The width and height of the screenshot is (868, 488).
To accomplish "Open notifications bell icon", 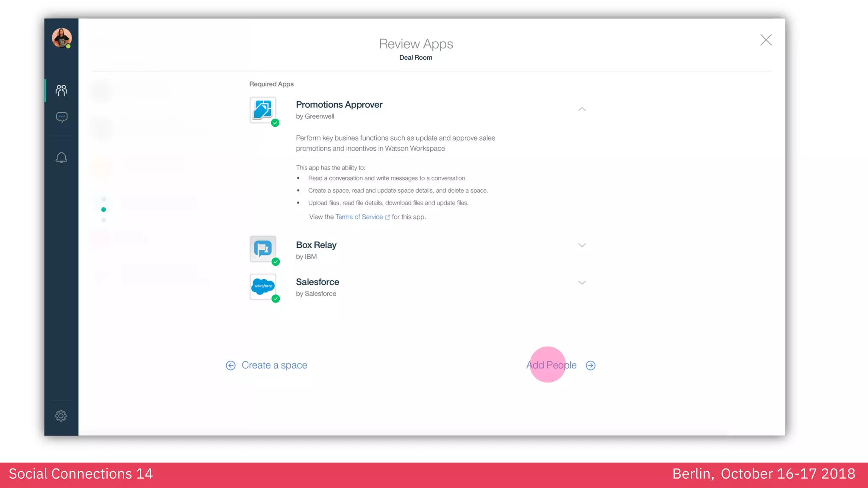I will (61, 158).
